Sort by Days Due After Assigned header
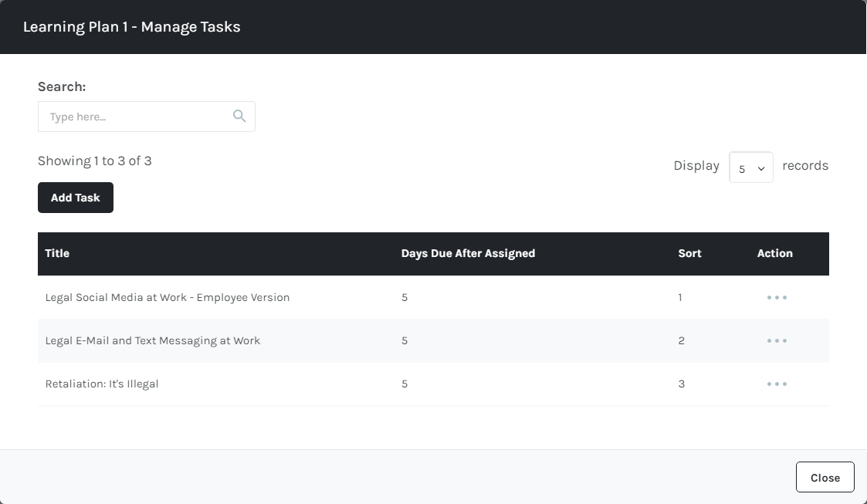The height and width of the screenshot is (504, 867). pos(468,253)
